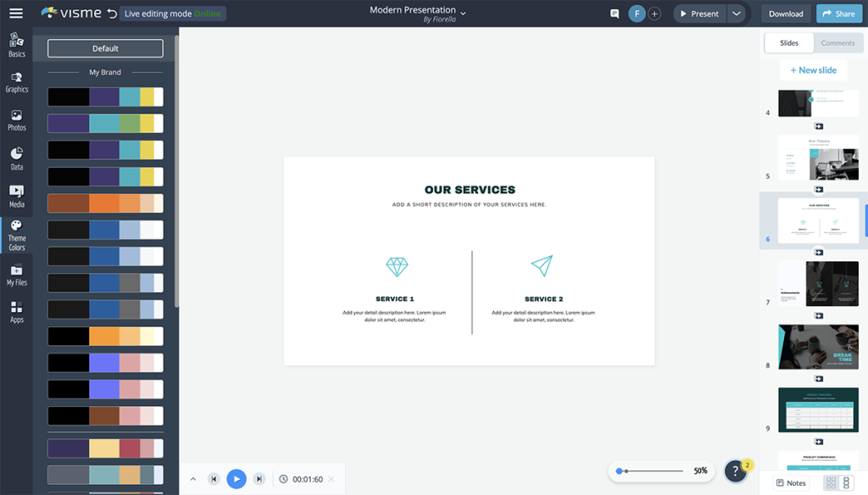The image size is (868, 495).
Task: Expand the Modern Presentation title dropdown
Action: pyautogui.click(x=463, y=14)
